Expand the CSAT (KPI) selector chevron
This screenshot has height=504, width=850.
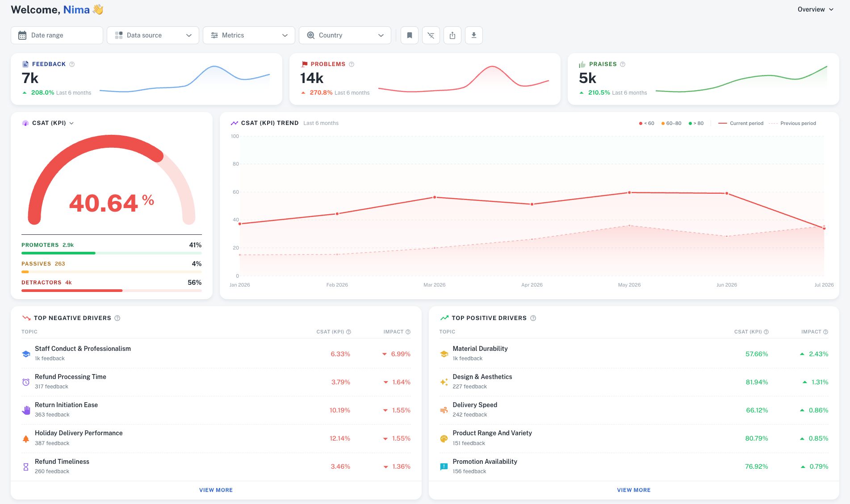[71, 123]
